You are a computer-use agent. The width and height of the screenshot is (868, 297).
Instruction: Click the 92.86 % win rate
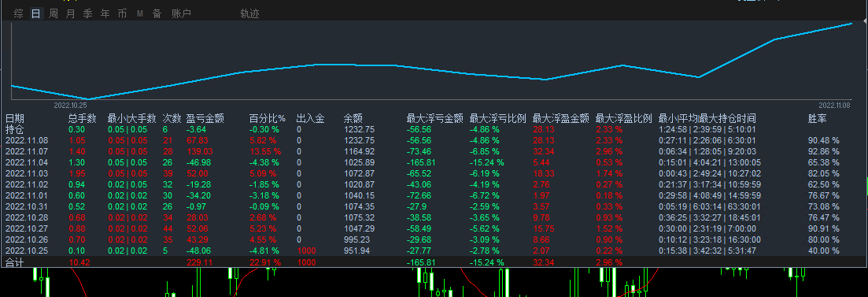click(x=824, y=151)
